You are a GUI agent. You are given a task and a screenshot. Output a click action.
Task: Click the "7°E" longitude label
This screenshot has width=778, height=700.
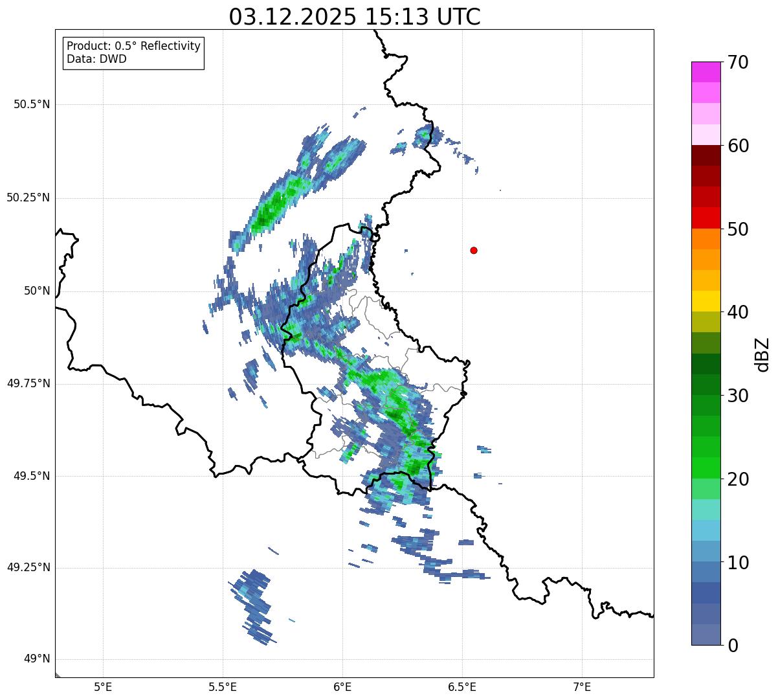point(582,686)
